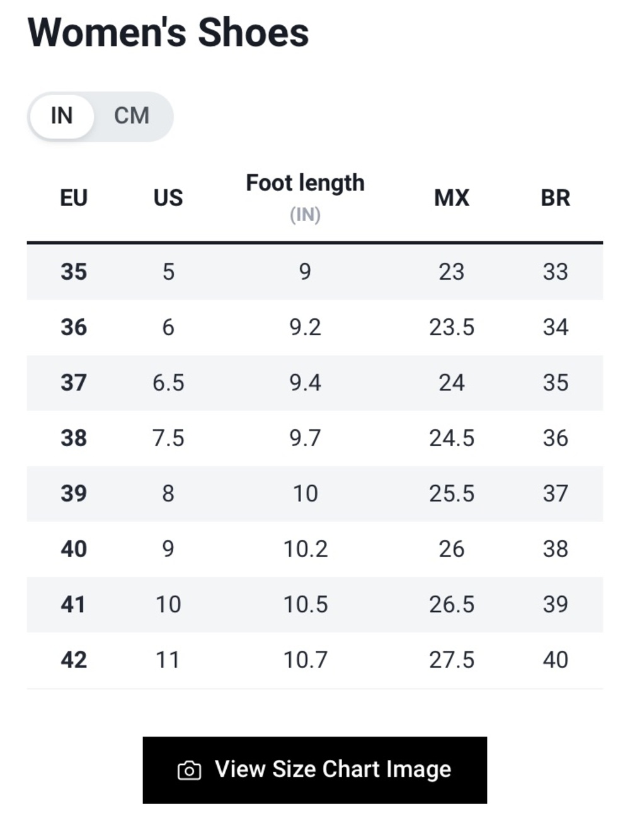Select the EU size 39 row

click(315, 493)
